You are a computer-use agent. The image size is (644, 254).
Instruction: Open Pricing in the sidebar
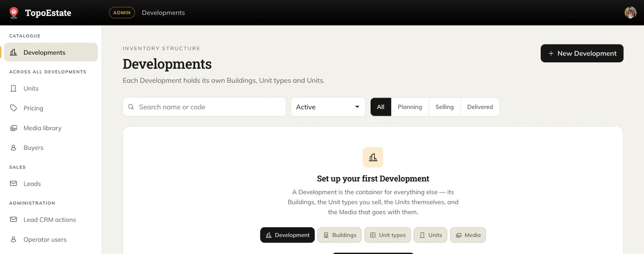coord(51,108)
